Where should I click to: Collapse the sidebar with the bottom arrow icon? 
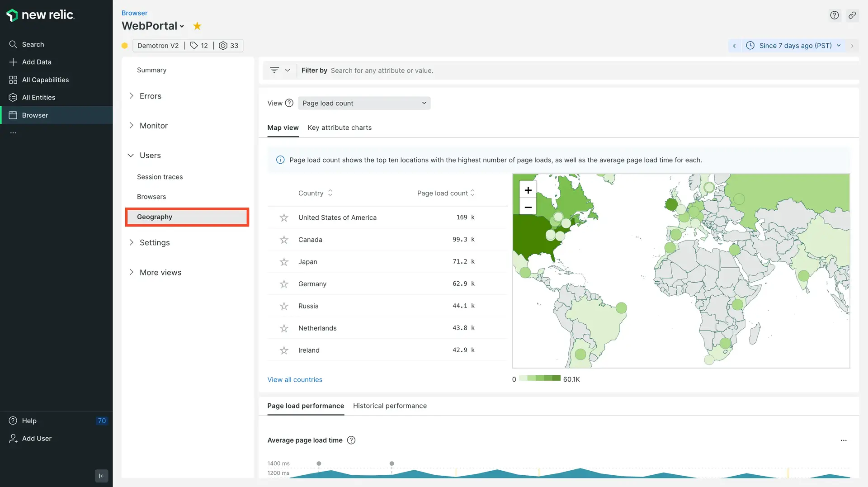[x=101, y=476]
